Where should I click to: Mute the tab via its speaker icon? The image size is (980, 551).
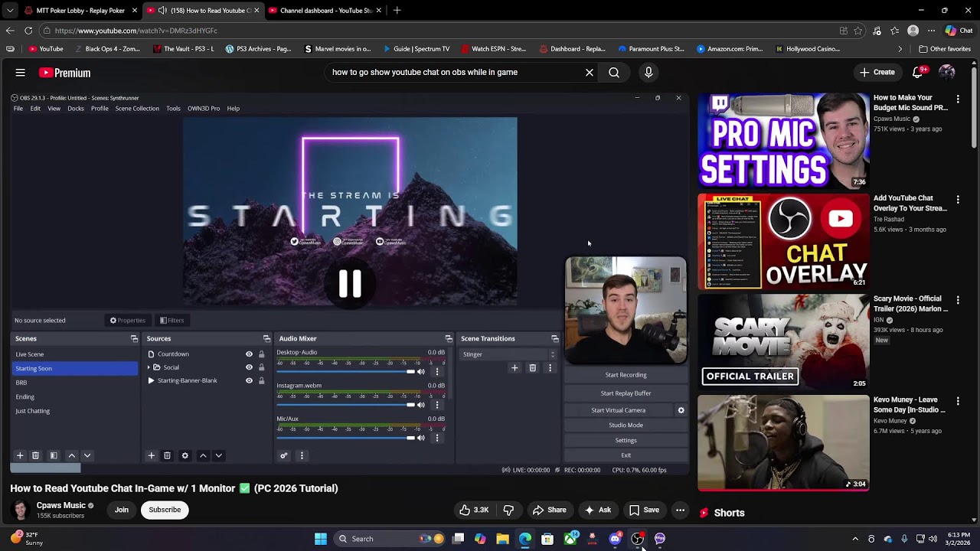(x=162, y=11)
